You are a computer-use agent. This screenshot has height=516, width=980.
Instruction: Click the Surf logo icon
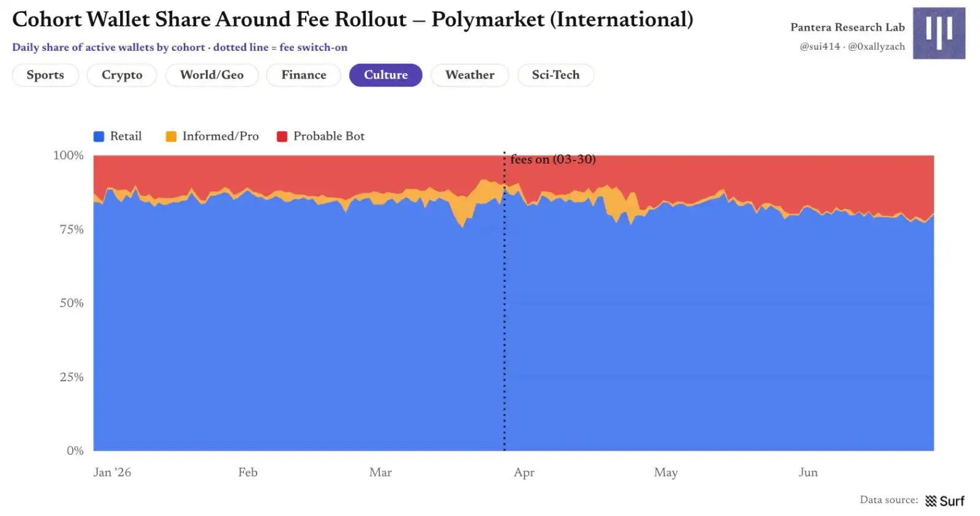point(931,501)
